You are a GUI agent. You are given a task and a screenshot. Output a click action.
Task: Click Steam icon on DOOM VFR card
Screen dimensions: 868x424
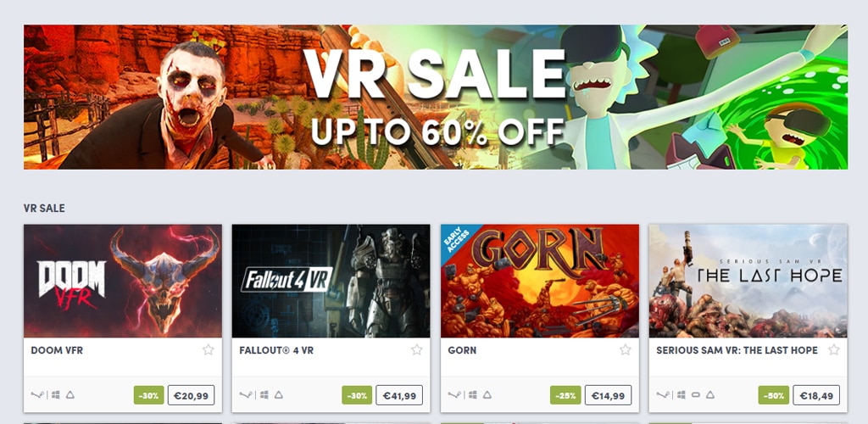[x=37, y=394]
